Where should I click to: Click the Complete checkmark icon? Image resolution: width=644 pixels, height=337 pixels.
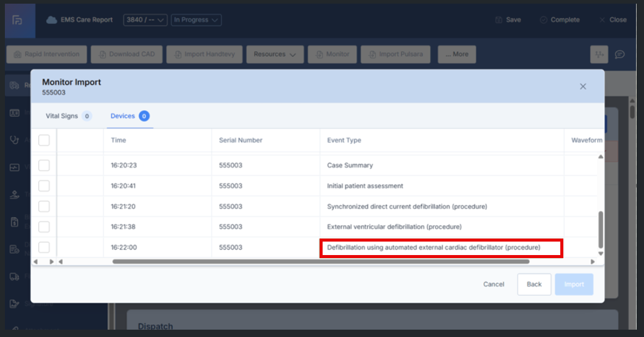click(x=543, y=20)
